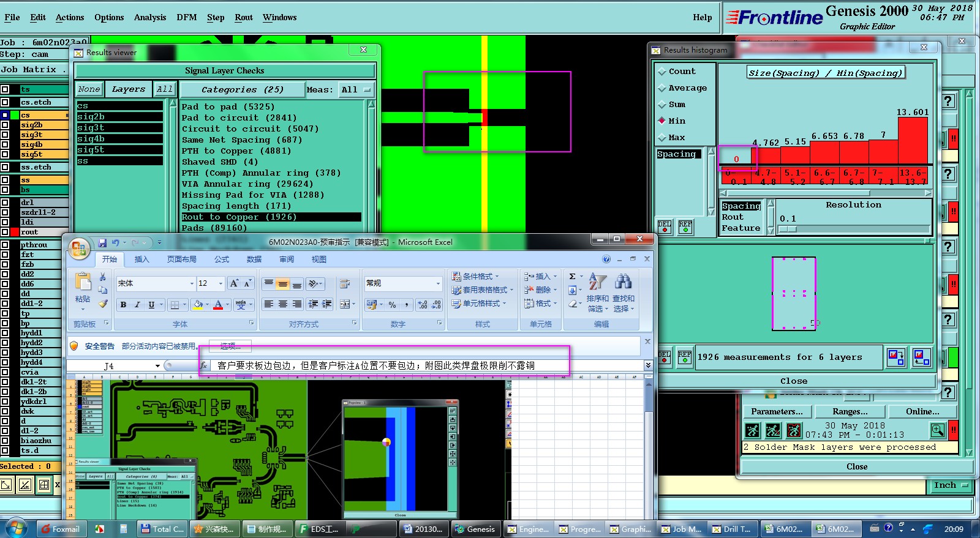Toggle the checkbox beside layer ts
980x538 pixels.
(5, 89)
